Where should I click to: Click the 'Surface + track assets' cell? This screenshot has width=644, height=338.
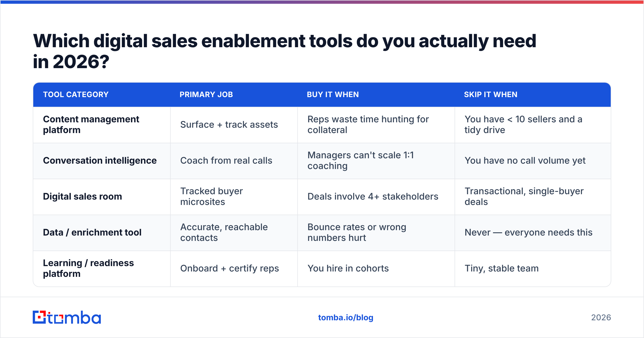point(234,125)
